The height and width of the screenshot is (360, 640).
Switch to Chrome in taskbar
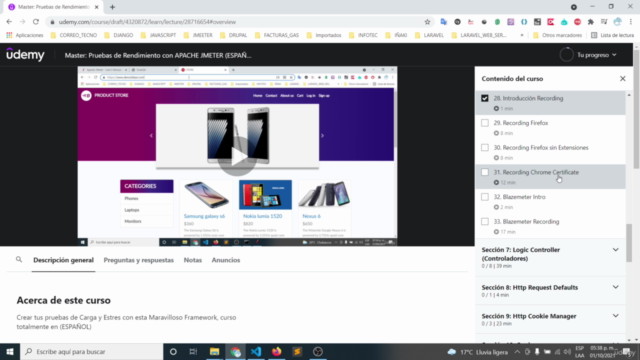coord(235,351)
